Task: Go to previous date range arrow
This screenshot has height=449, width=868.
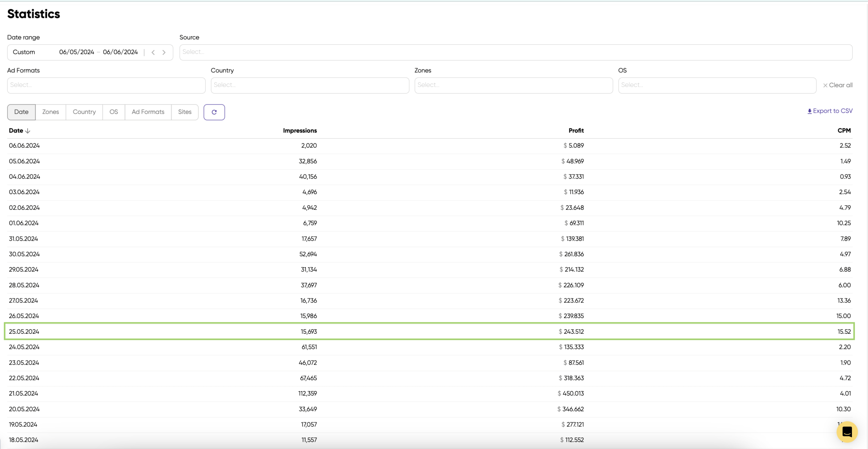Action: point(153,52)
